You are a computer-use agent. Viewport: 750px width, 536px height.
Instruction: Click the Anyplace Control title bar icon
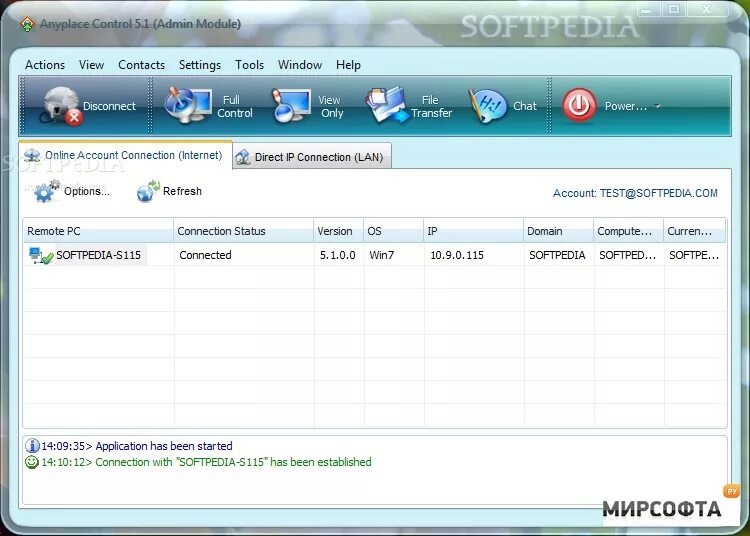point(28,24)
